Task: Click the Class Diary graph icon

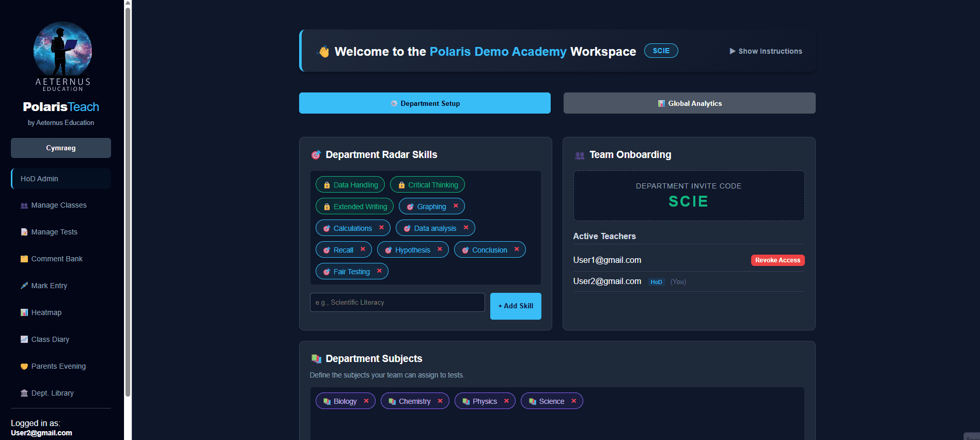Action: [x=24, y=339]
